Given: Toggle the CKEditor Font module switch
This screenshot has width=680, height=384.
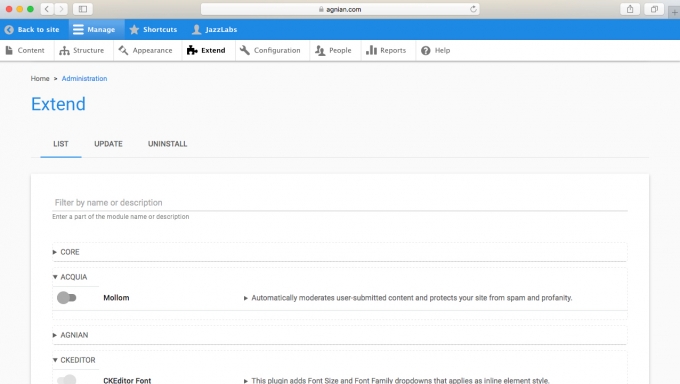Looking at the screenshot, I should point(67,380).
